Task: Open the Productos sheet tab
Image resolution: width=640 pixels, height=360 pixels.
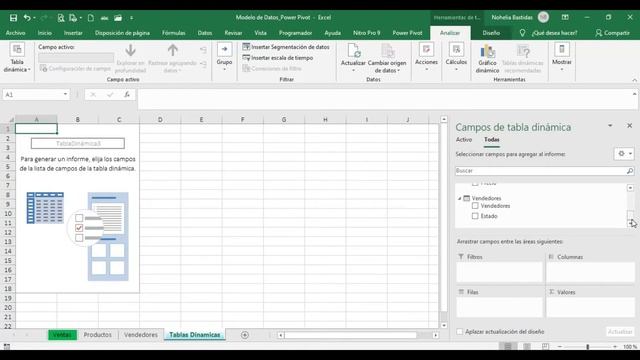Action: [98, 335]
